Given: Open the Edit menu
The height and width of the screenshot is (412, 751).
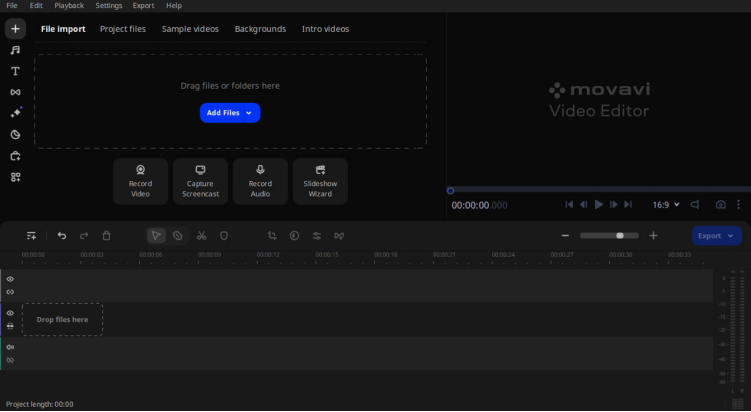Looking at the screenshot, I should [36, 5].
